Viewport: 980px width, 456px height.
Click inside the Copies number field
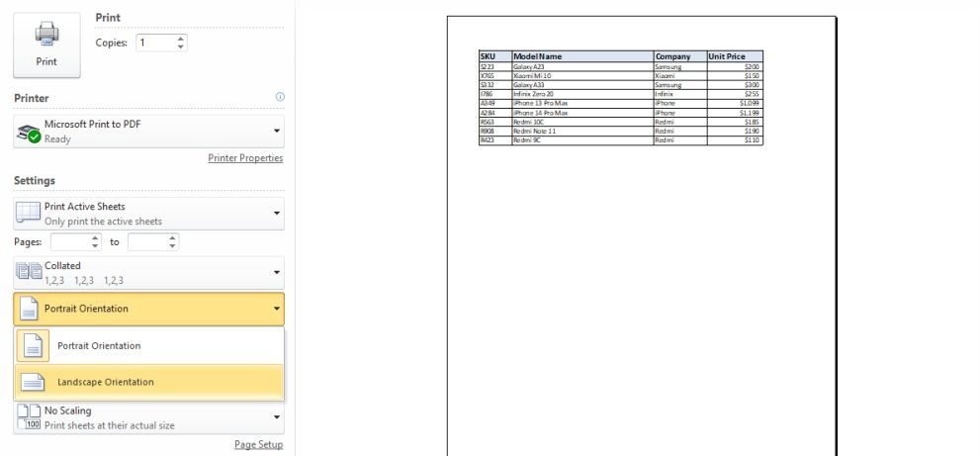[155, 43]
